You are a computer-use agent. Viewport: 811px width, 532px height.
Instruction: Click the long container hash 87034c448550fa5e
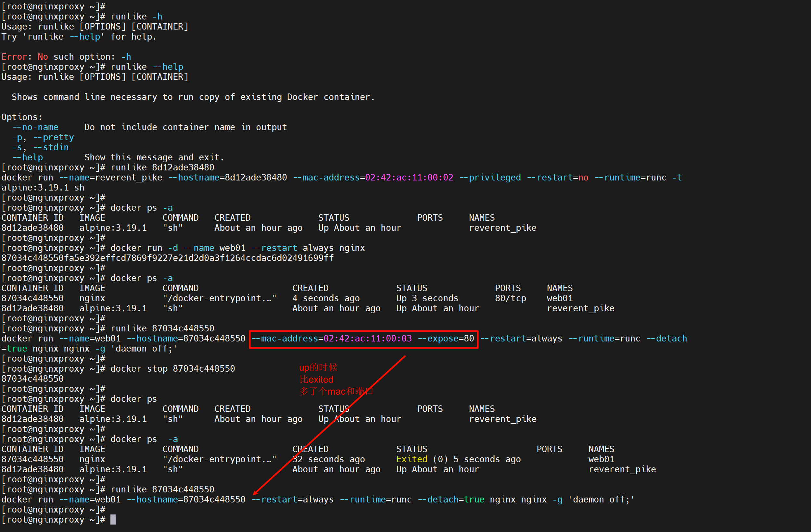pyautogui.click(x=167, y=258)
